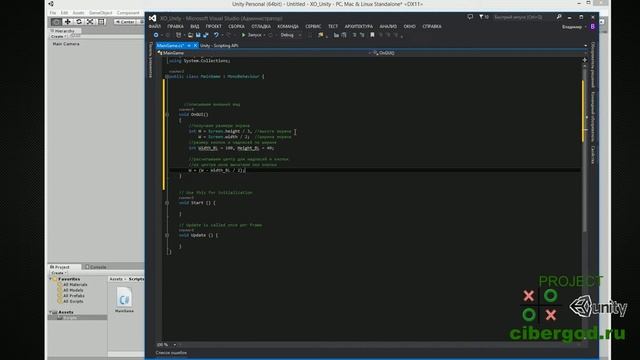Image resolution: width=640 pixels, height=360 pixels.
Task: Open Visual Studio КОМАНДА menu
Action: [288, 27]
